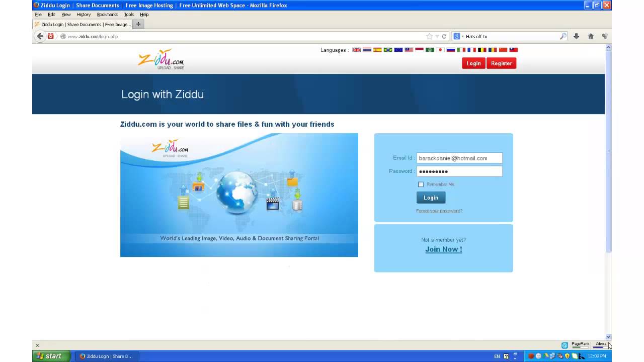Click the red Login button in the header

point(473,63)
